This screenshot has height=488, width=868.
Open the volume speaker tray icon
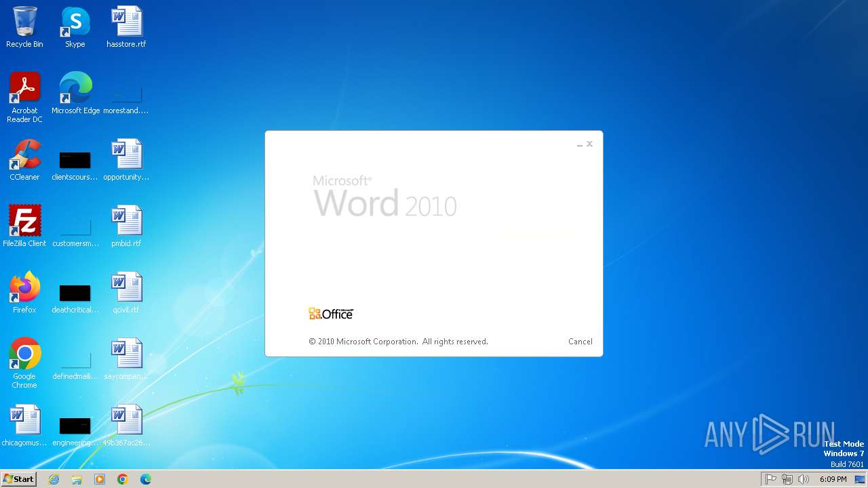coord(804,479)
